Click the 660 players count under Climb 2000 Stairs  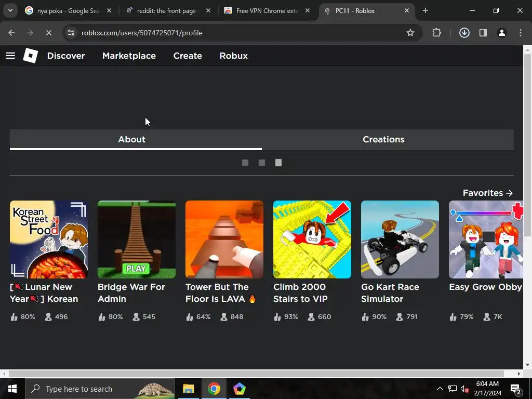click(x=320, y=317)
